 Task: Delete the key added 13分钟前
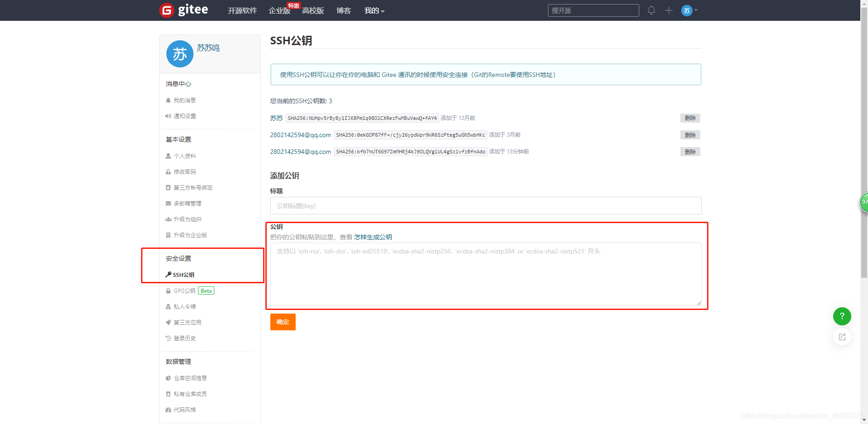tap(690, 152)
